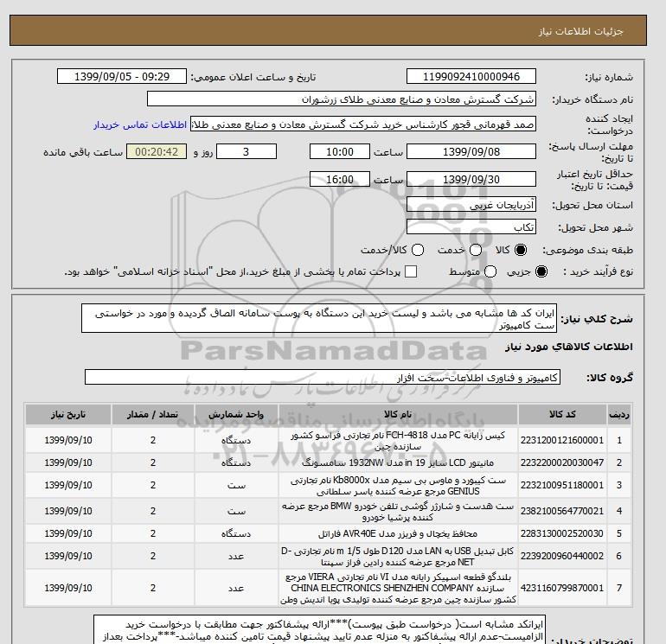666x644 pixels.
Task: Click the delivery province field آذربایجان غربی
Action: 471,205
